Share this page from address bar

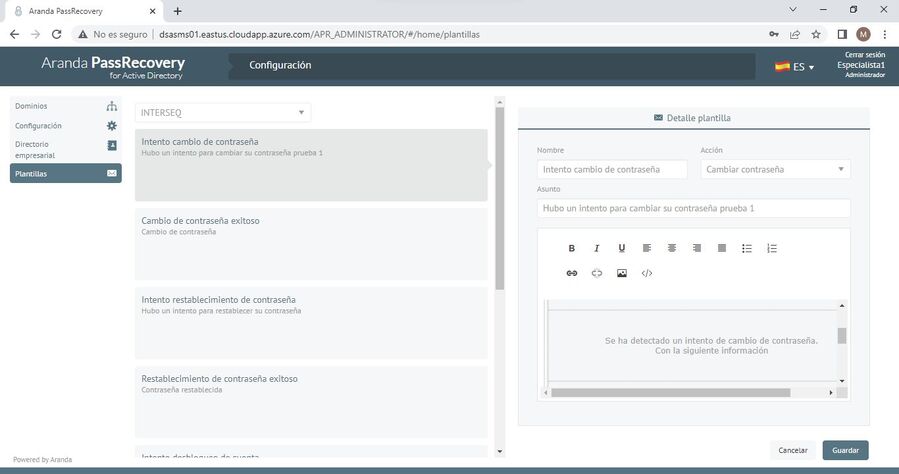coord(795,34)
